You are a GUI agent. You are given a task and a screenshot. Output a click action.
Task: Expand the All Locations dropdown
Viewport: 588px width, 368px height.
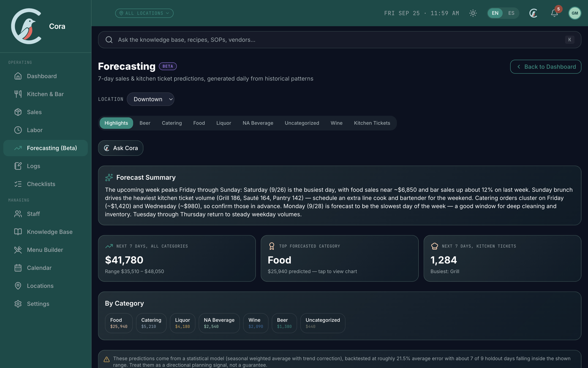coord(144,13)
